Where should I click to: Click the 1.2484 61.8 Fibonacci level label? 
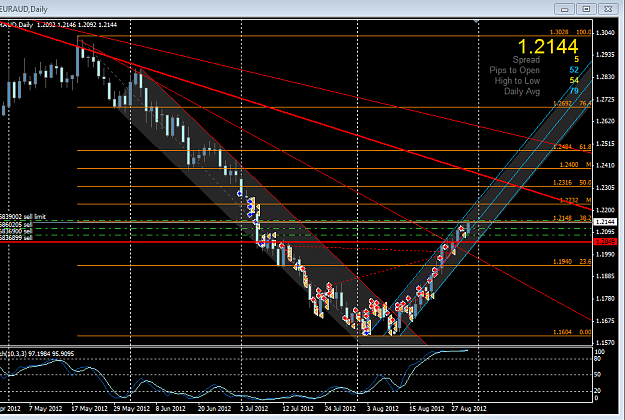(x=572, y=147)
